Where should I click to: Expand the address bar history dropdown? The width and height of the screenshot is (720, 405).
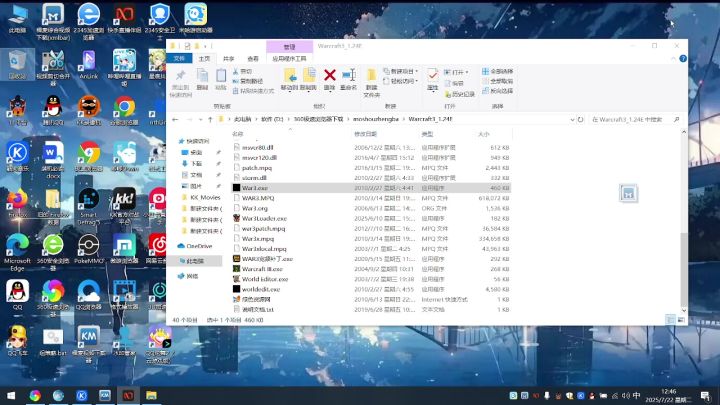point(572,119)
